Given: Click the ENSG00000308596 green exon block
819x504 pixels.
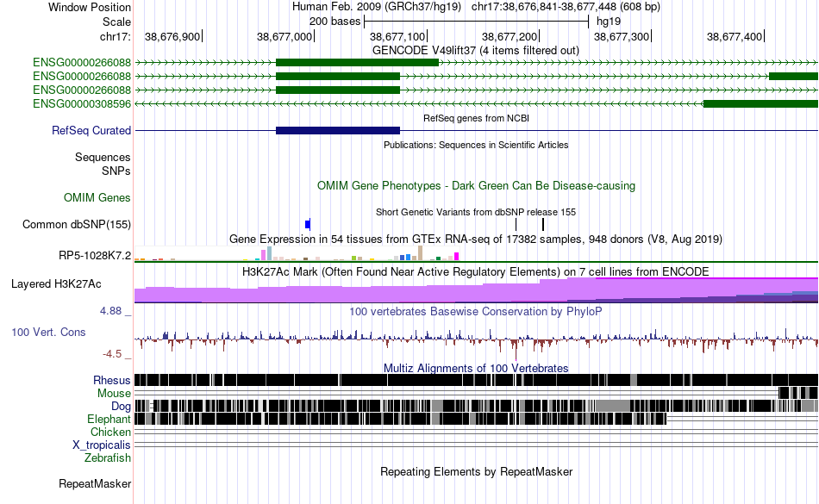Looking at the screenshot, I should pos(760,104).
